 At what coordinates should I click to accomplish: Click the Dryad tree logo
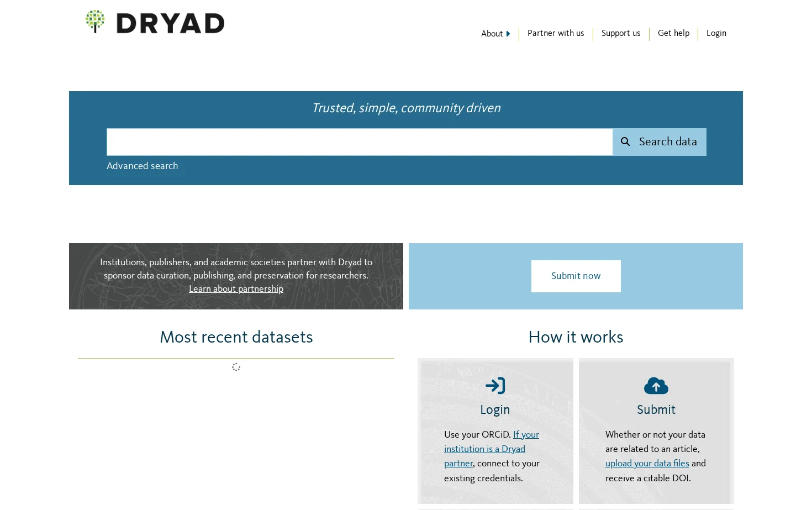95,22
